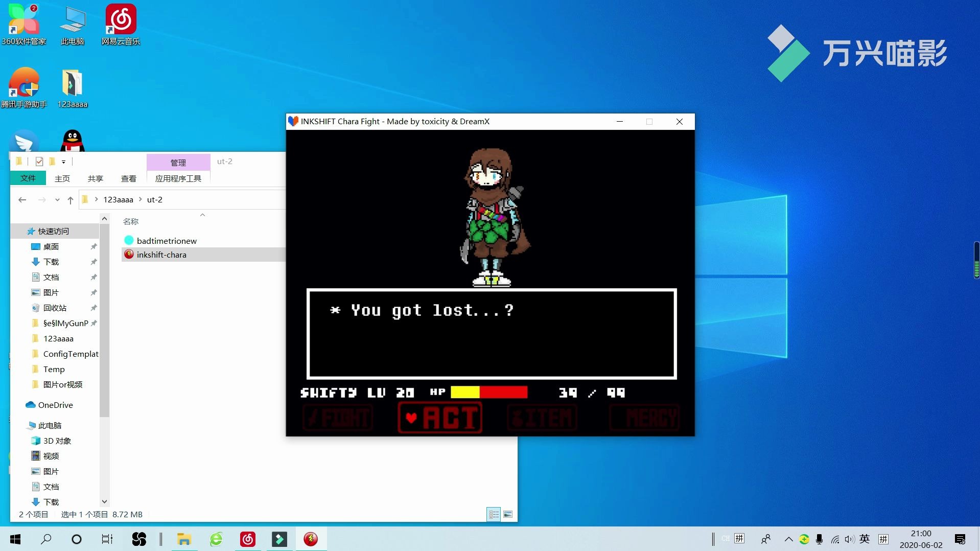The height and width of the screenshot is (551, 980).
Task: Open ConfigTemplat folder in navigation pane
Action: [x=71, y=354]
